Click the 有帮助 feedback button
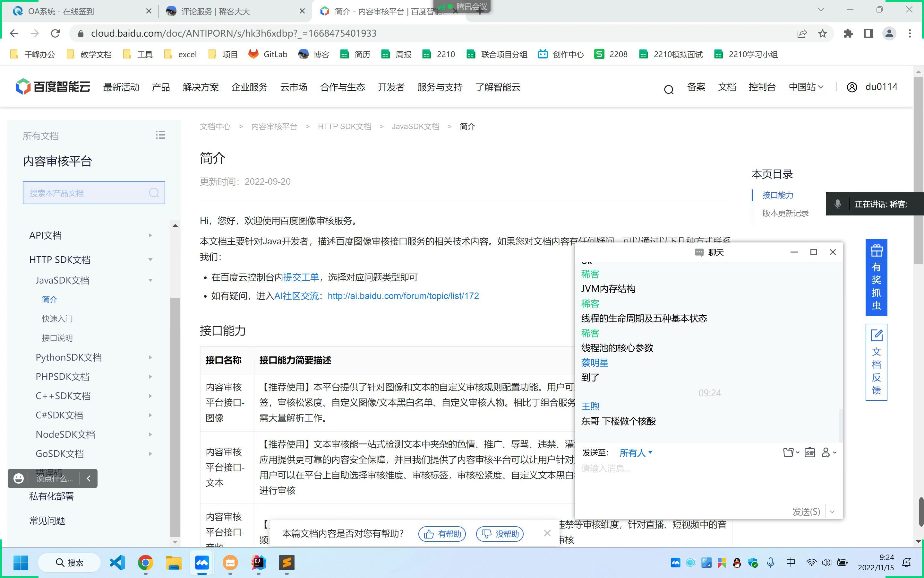This screenshot has width=924, height=578. pyautogui.click(x=442, y=534)
